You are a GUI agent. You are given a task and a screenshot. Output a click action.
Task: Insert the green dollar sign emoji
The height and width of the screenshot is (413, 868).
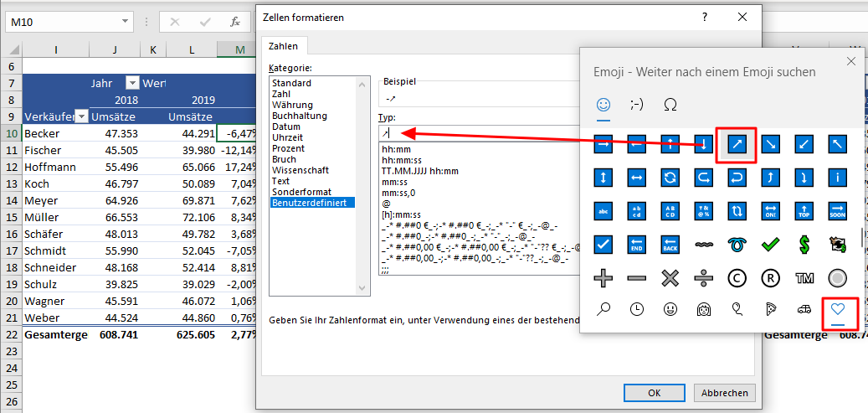pyautogui.click(x=804, y=244)
